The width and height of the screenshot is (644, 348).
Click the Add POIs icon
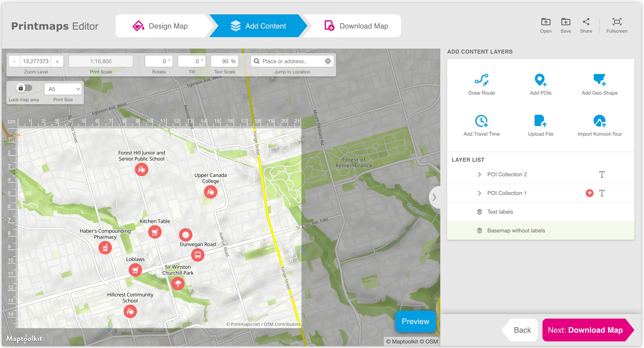point(540,80)
